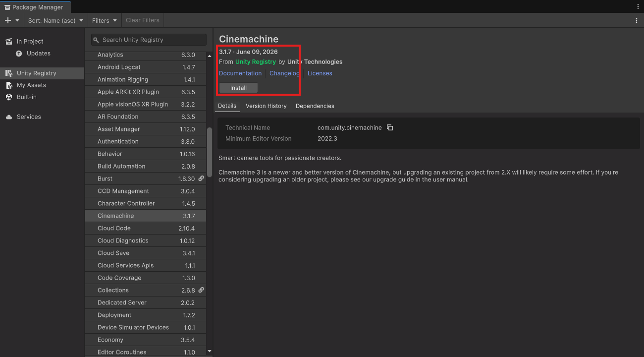Click the package list scroll down arrow
This screenshot has height=357, width=644.
pos(210,351)
